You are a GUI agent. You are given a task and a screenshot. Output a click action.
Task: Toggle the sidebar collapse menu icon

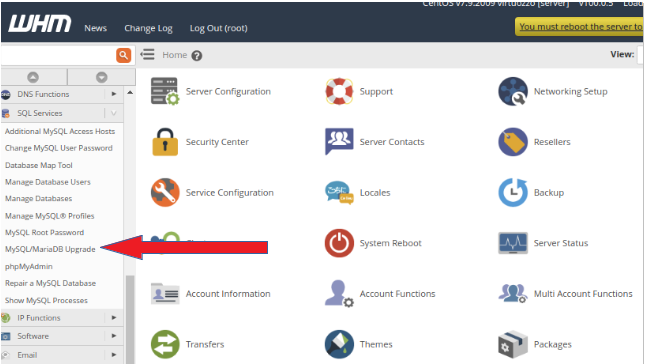(147, 54)
